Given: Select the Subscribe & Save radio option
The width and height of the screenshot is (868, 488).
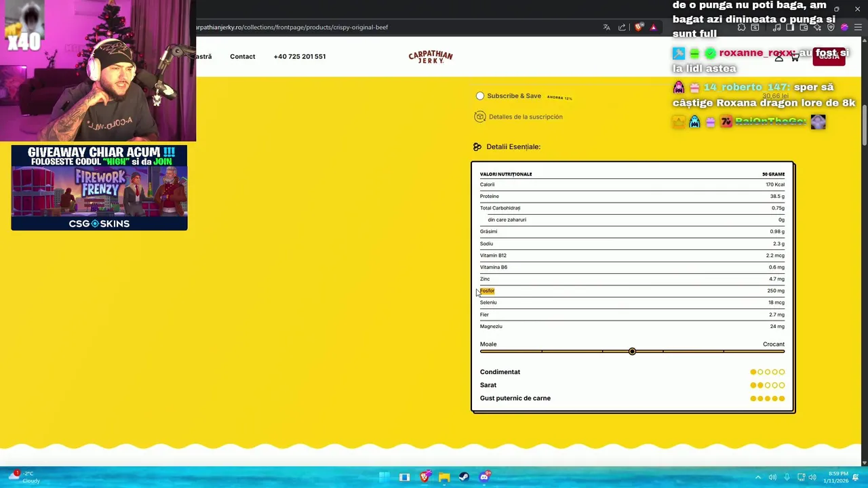Looking at the screenshot, I should click(x=480, y=96).
